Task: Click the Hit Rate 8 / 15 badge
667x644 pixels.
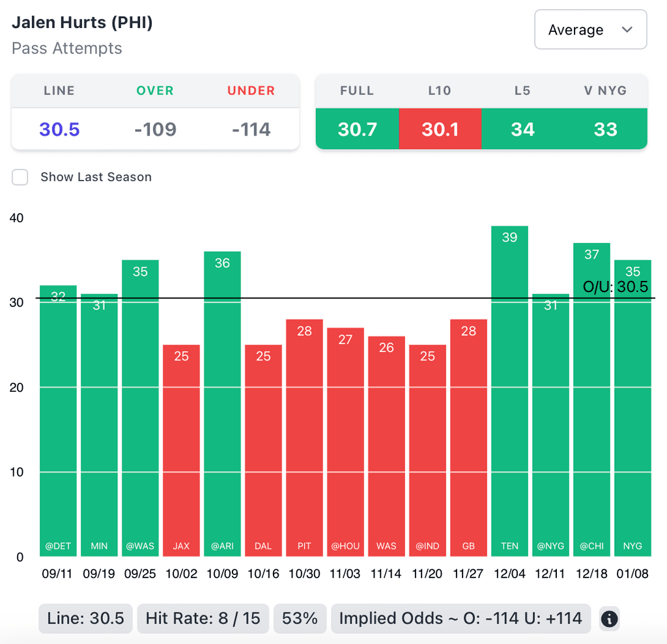Action: 203,619
